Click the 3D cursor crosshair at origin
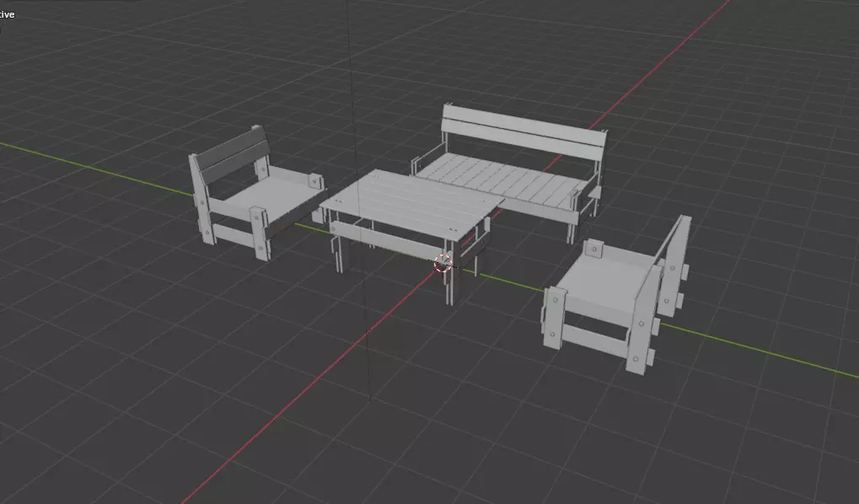Screen dimensions: 859x504 [443, 264]
